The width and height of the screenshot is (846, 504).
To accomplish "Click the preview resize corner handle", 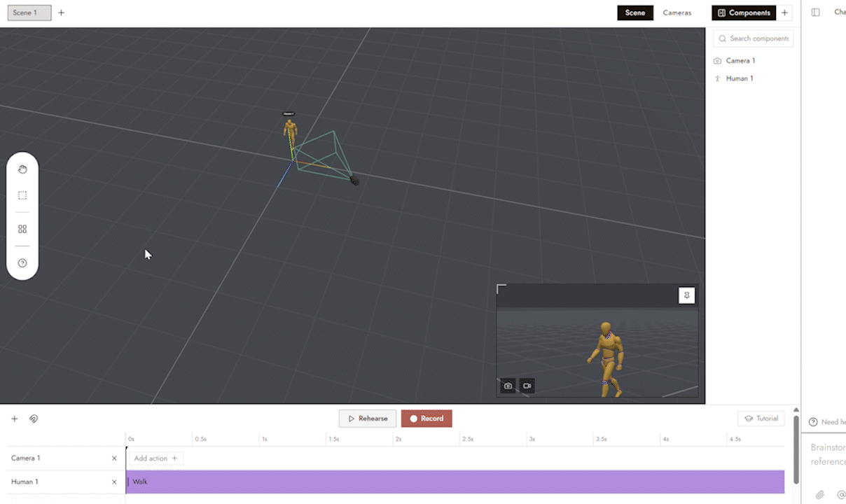I will tap(501, 289).
